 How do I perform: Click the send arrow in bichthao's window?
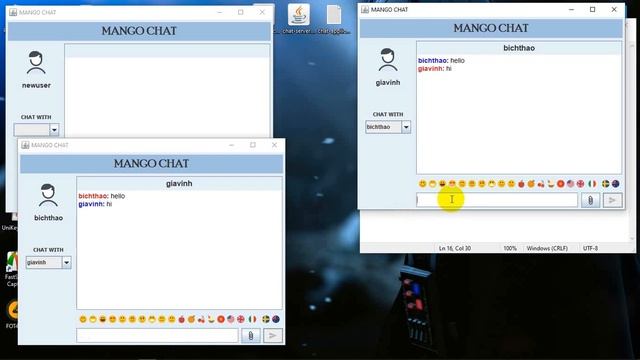tap(273, 336)
